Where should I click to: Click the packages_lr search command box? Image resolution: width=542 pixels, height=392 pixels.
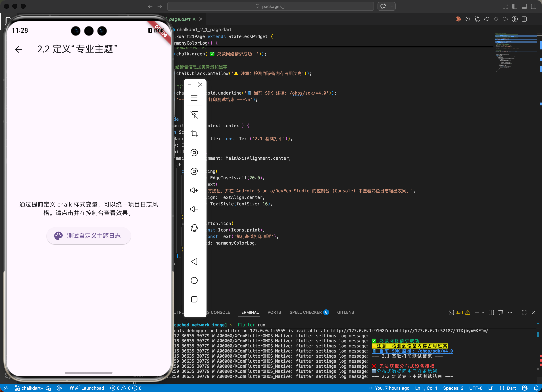point(270,7)
